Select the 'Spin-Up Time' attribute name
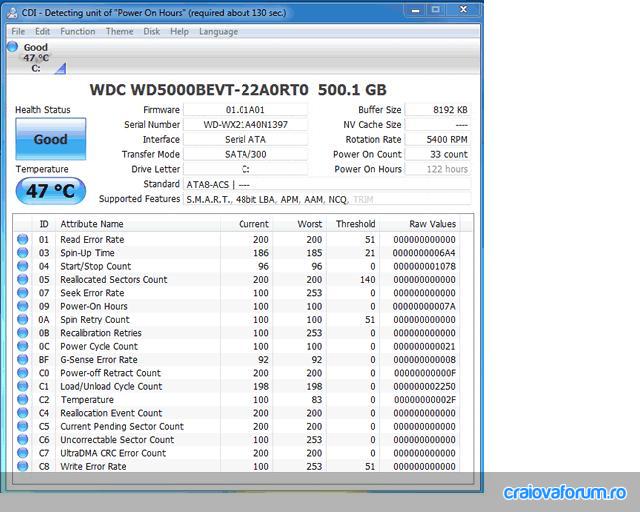 87,253
